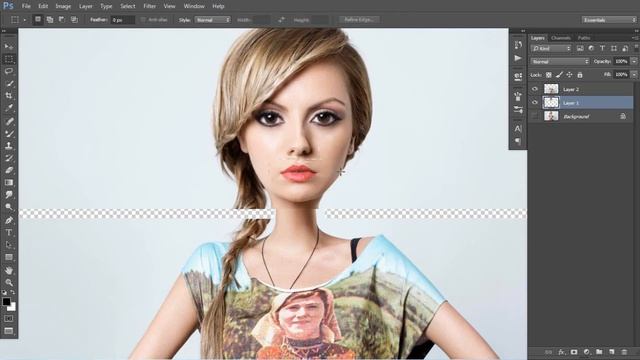Swap foreground and background colors
The image size is (640, 360).
(x=13, y=292)
